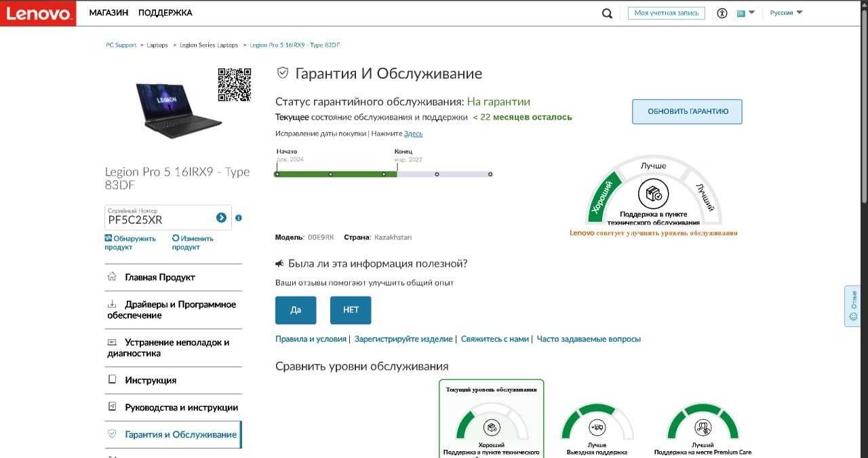This screenshot has height=458, width=868.
Task: Click the serial number info icon
Action: (239, 218)
